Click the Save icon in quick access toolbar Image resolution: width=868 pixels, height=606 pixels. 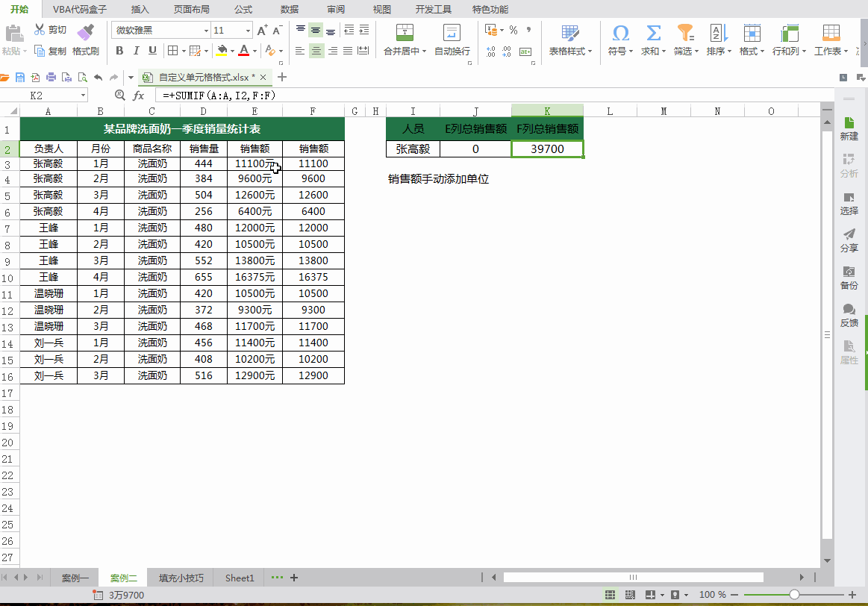pyautogui.click(x=20, y=78)
